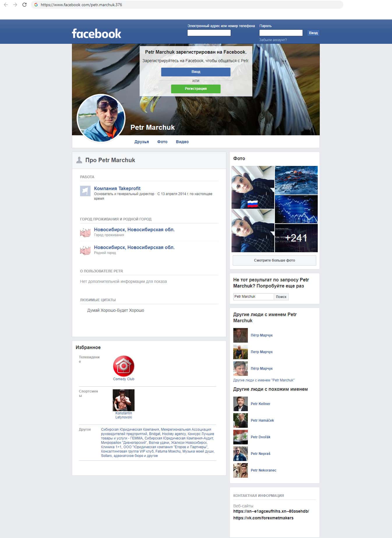The image size is (392, 538).
Task: Switch to the Видео tab
Action: click(182, 142)
